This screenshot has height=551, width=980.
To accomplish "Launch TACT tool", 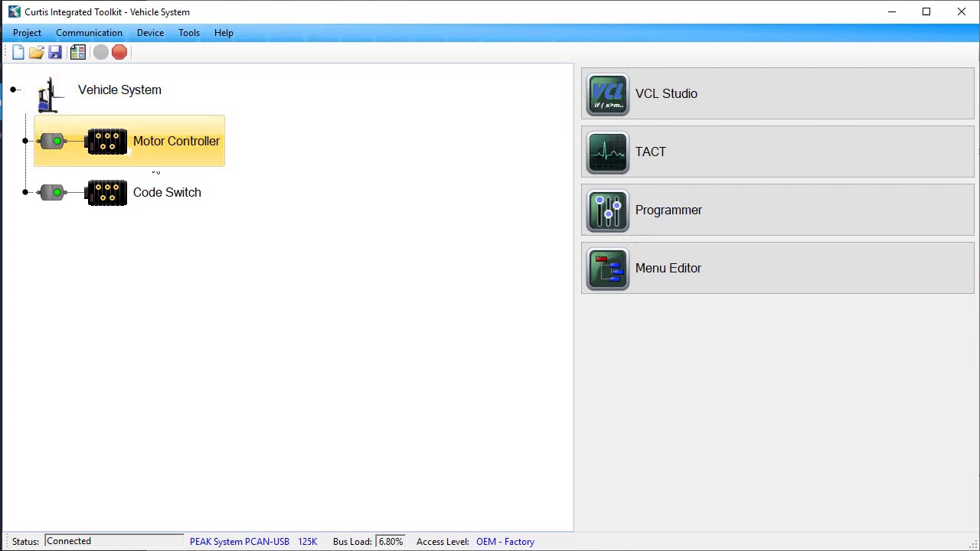I will point(778,152).
